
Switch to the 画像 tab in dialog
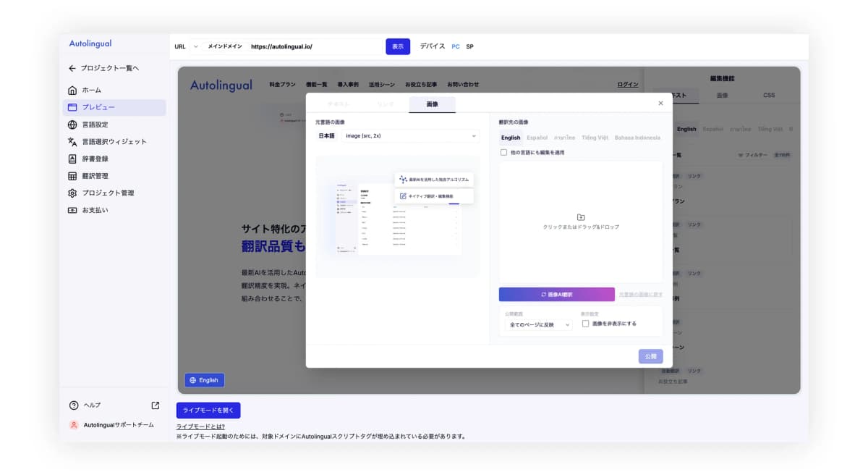point(432,104)
